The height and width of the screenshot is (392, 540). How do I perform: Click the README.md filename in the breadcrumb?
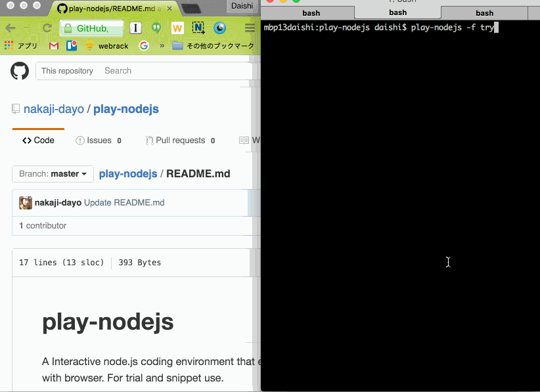pos(198,174)
